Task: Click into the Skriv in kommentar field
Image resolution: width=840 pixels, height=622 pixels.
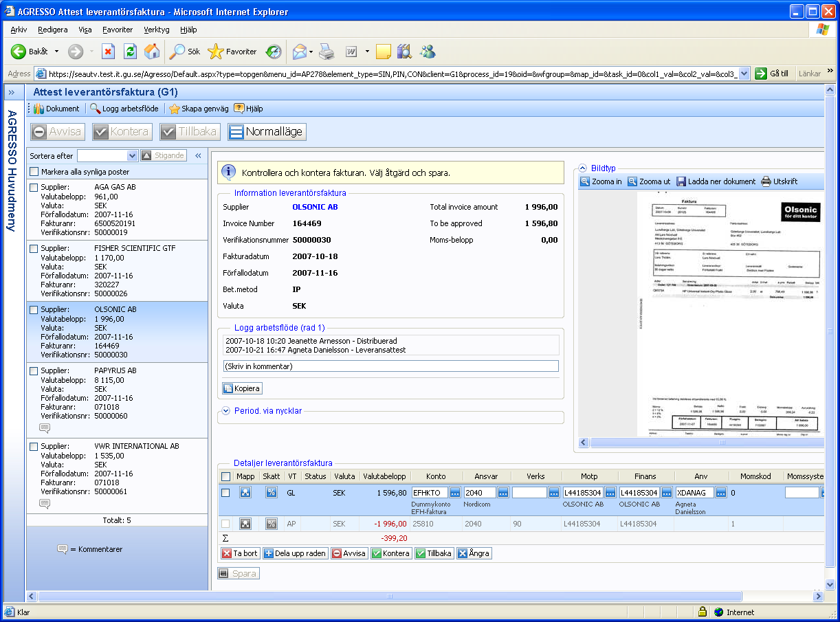Action: (x=391, y=366)
